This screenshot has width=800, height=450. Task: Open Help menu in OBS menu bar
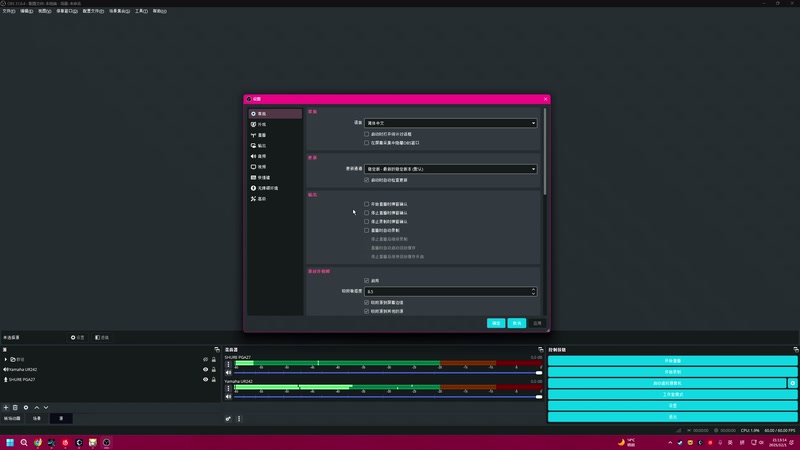[x=160, y=11]
